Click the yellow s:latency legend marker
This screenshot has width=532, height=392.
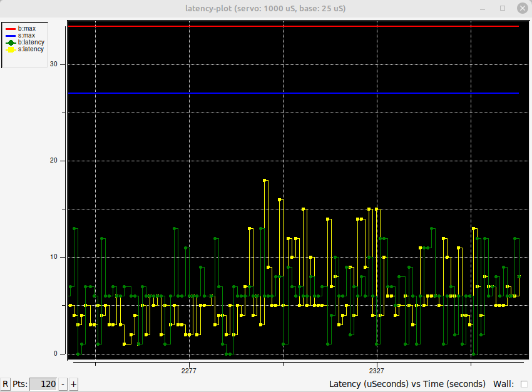coord(11,49)
